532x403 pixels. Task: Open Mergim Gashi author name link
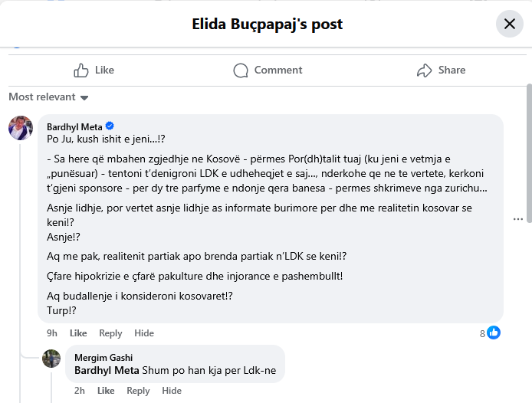click(103, 357)
